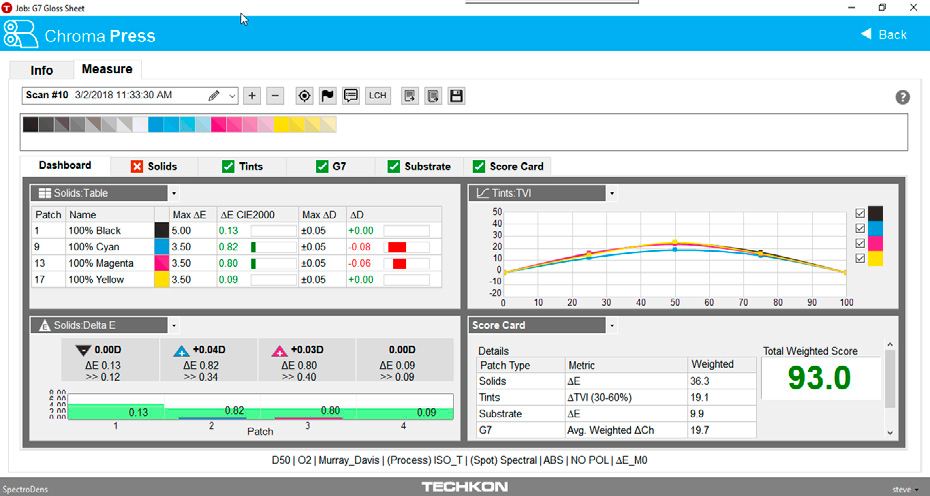The height and width of the screenshot is (496, 930).
Task: Go Back using the header button
Action: pos(884,34)
